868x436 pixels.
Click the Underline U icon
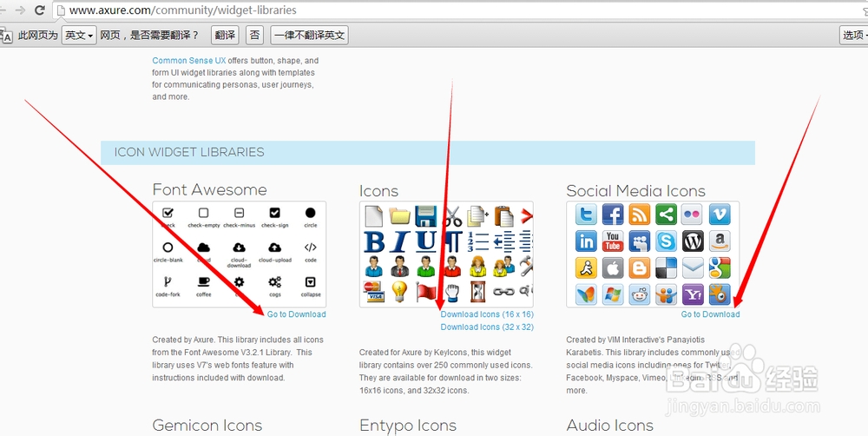[x=425, y=242]
